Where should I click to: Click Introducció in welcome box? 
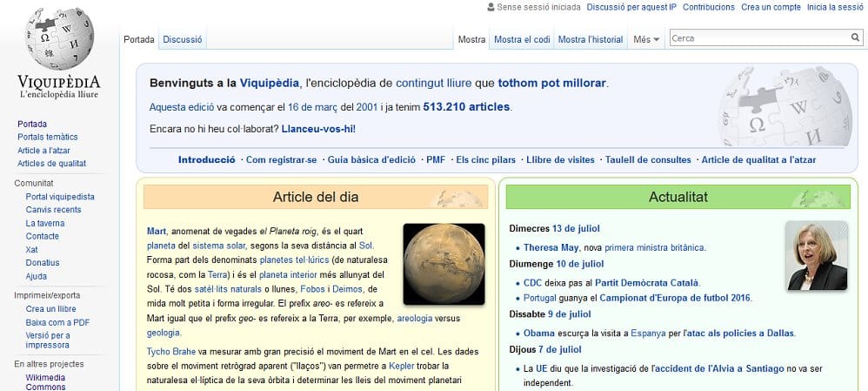point(206,159)
